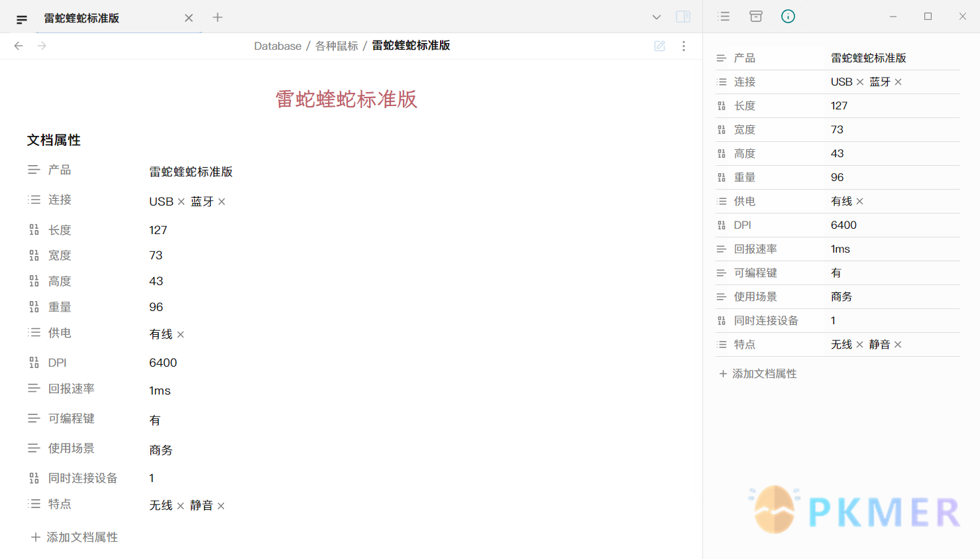Open the archive box sidebar tab
The image size is (980, 559).
click(x=756, y=17)
